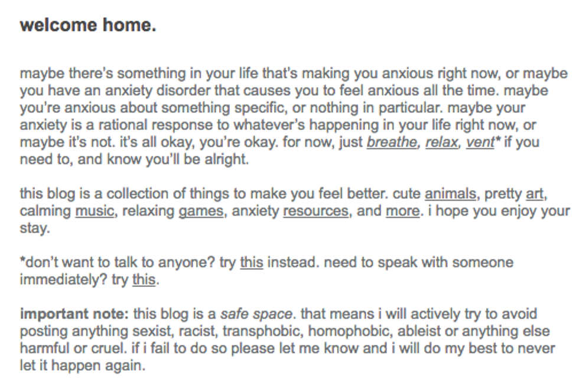Image resolution: width=579 pixels, height=392 pixels.
Task: Go to the relaxing "games" link
Action: click(x=201, y=211)
